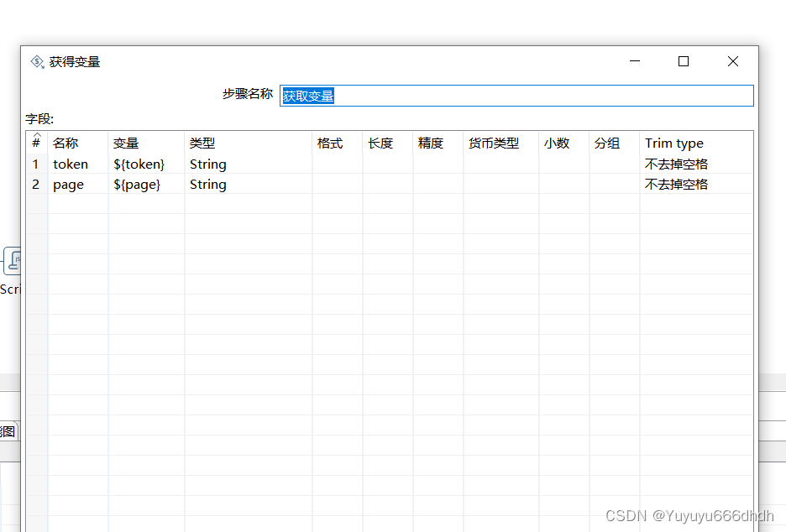
Task: Click the name cell 'page'
Action: [78, 184]
